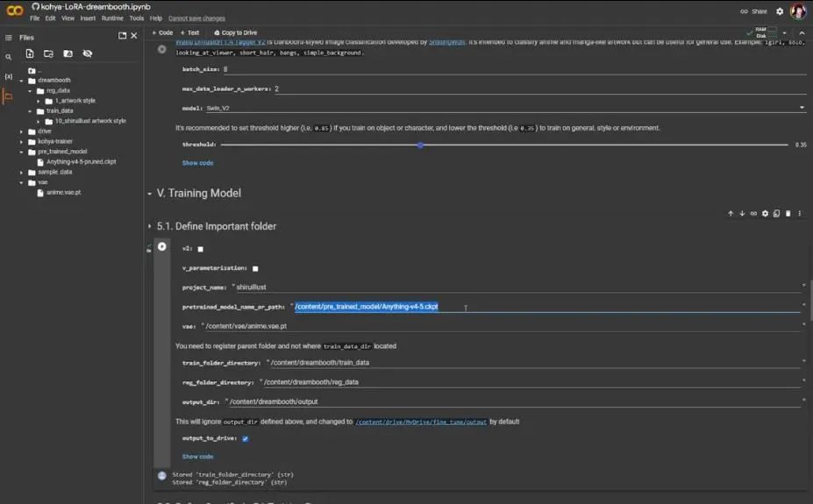Copy link to cell icon

click(753, 213)
